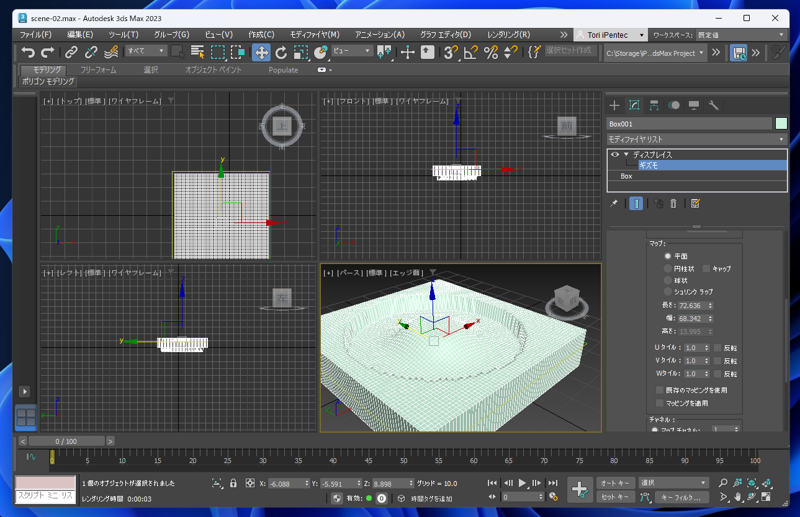Open the 編集(E) menu
The width and height of the screenshot is (800, 517).
point(80,35)
